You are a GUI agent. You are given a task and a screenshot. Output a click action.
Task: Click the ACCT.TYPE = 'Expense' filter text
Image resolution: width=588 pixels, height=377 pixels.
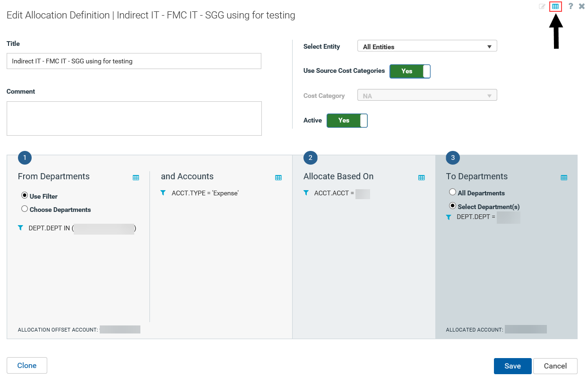[205, 193]
